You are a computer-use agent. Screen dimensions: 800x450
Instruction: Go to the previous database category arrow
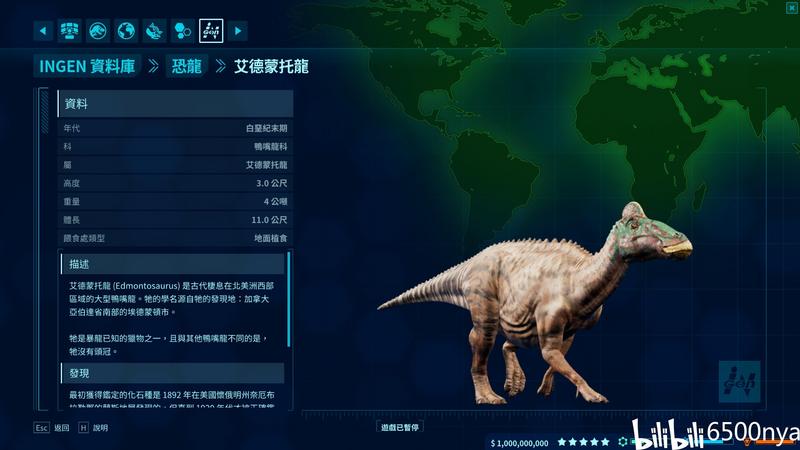pos(43,31)
